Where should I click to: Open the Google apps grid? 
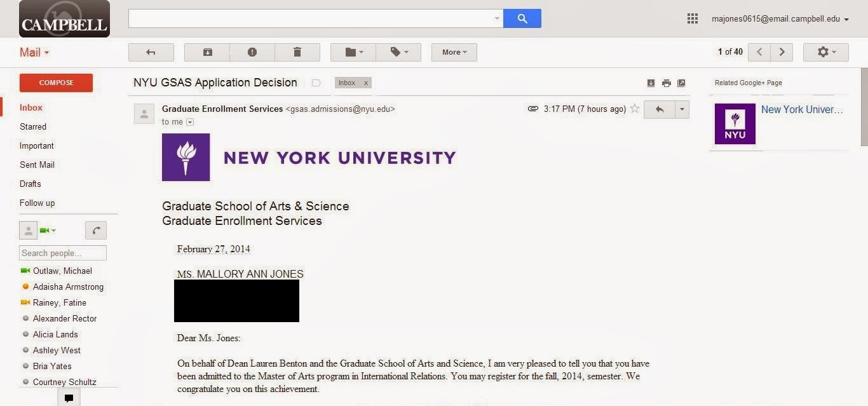click(x=693, y=19)
